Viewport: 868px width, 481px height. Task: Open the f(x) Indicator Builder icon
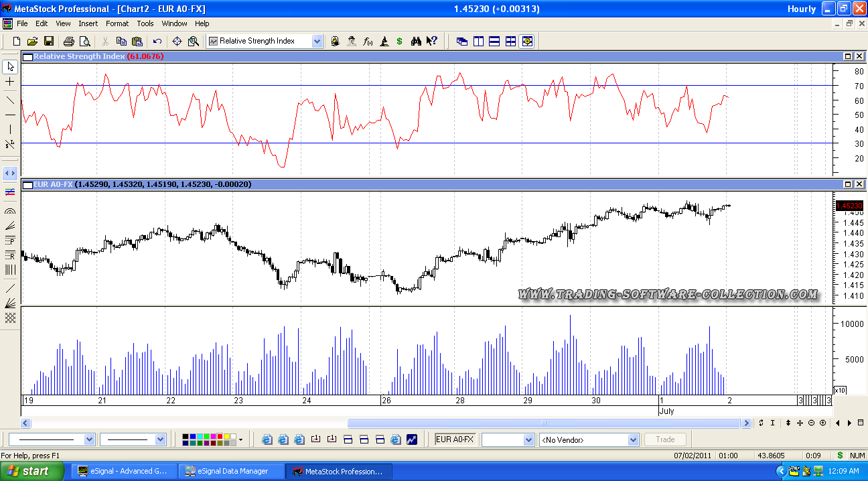[368, 42]
